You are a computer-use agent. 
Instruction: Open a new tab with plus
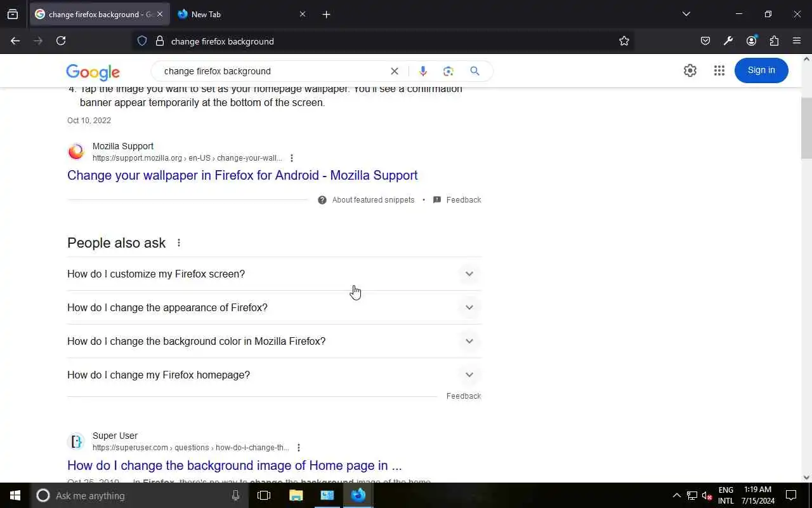[326, 14]
